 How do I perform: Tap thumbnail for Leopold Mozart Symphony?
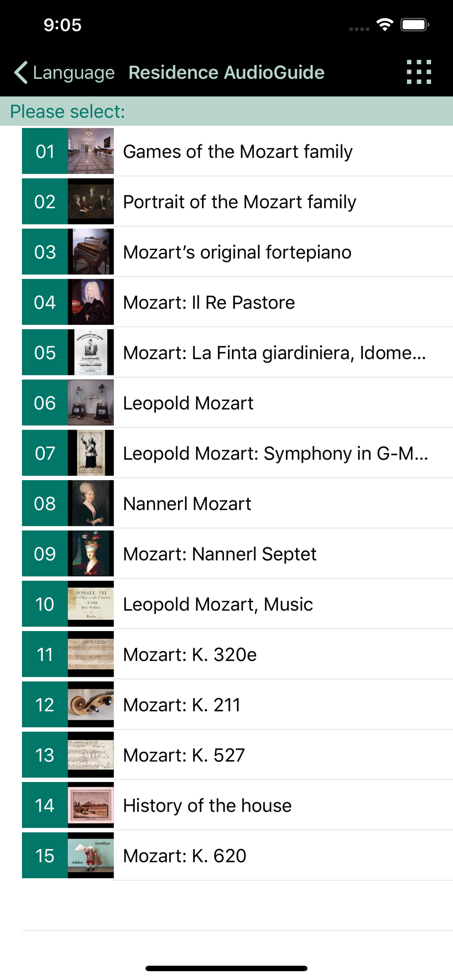tap(91, 453)
